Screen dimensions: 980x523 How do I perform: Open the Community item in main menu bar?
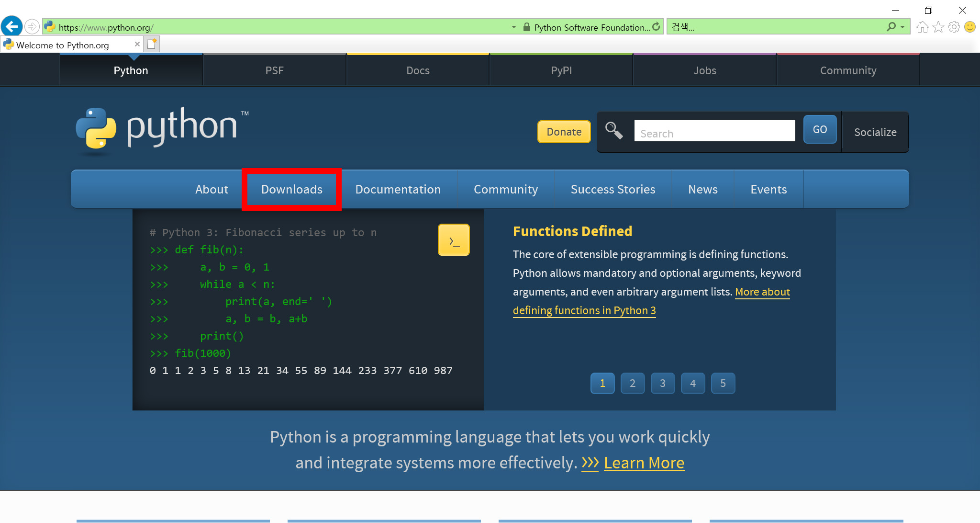506,189
